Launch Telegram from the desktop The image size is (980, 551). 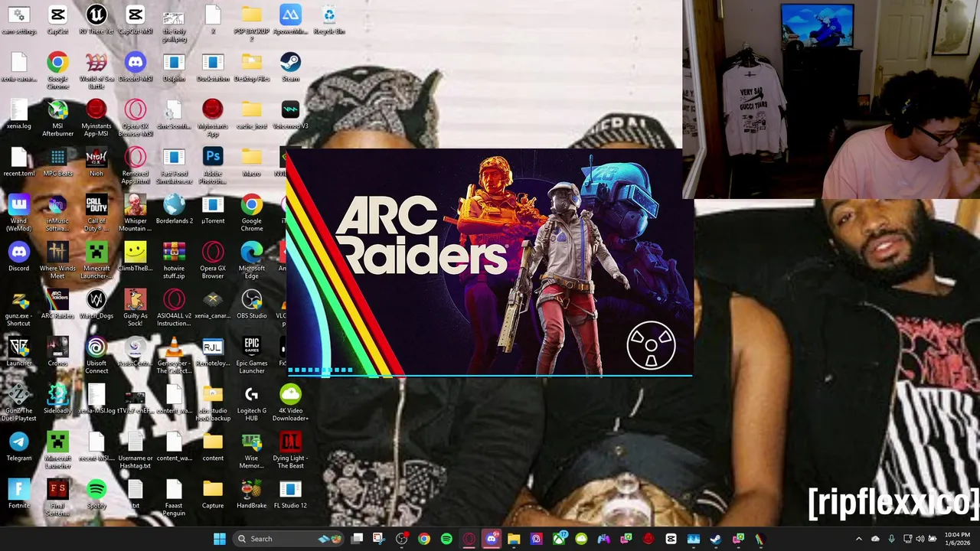coord(19,447)
